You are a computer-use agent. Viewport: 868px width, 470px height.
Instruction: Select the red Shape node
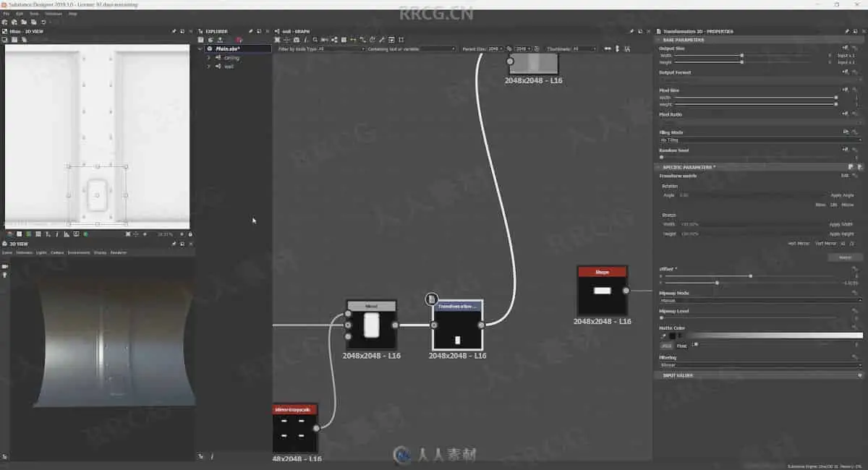pyautogui.click(x=602, y=291)
